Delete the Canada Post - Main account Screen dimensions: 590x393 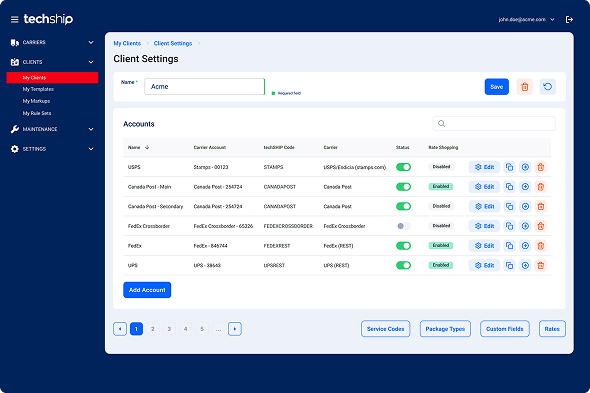point(541,187)
